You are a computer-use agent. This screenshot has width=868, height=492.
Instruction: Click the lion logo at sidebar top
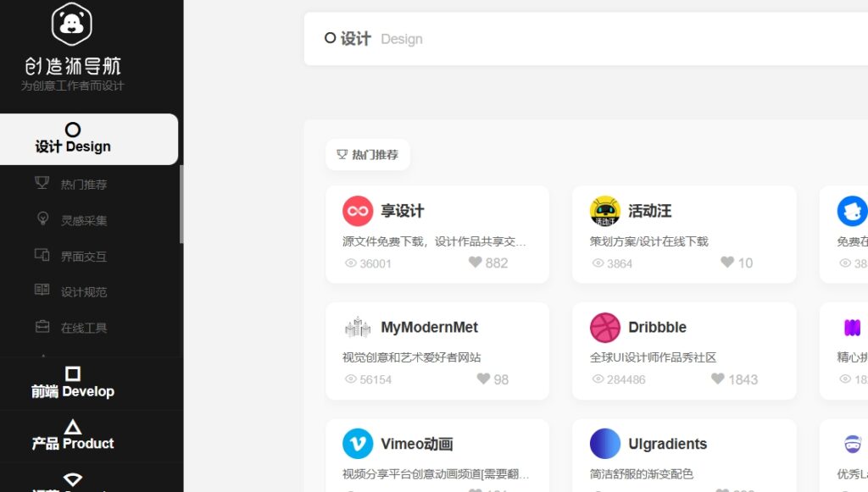(x=72, y=25)
